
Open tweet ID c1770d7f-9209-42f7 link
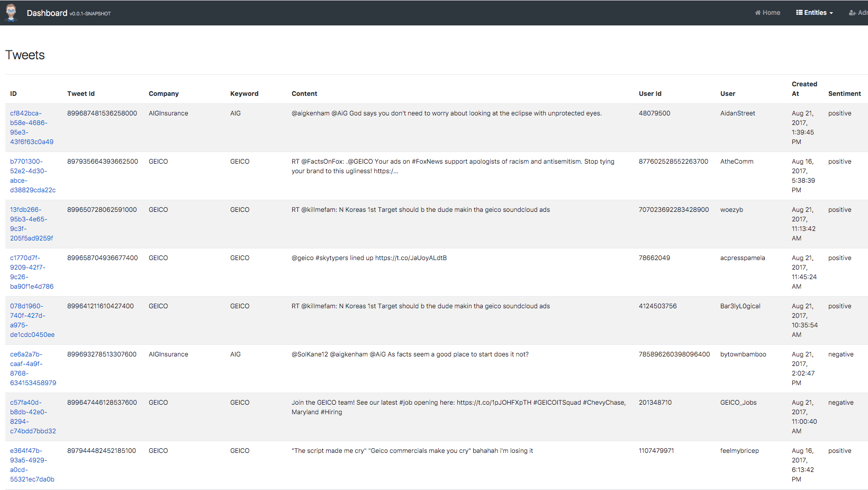(32, 272)
